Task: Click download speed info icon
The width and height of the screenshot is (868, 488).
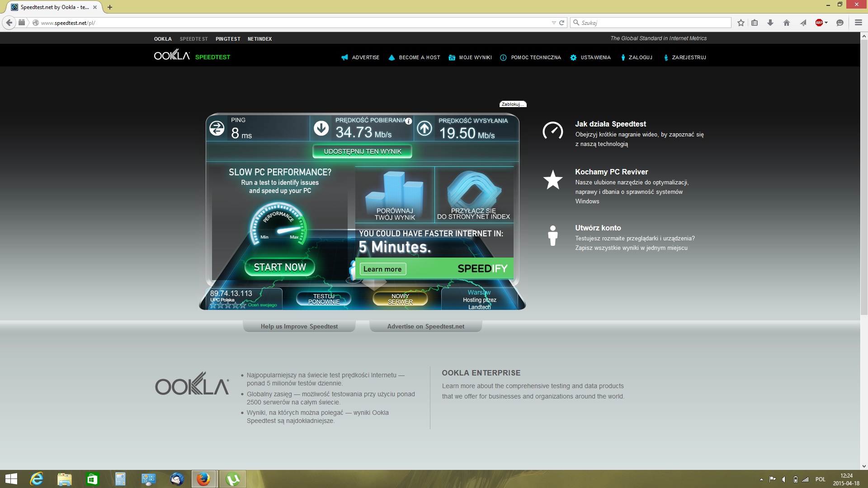Action: point(409,121)
